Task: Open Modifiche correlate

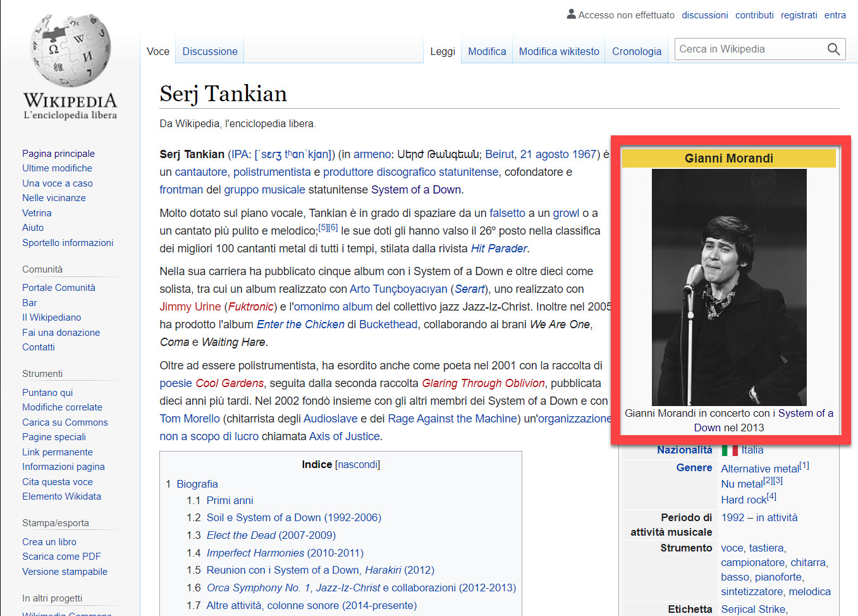Action: click(x=62, y=407)
